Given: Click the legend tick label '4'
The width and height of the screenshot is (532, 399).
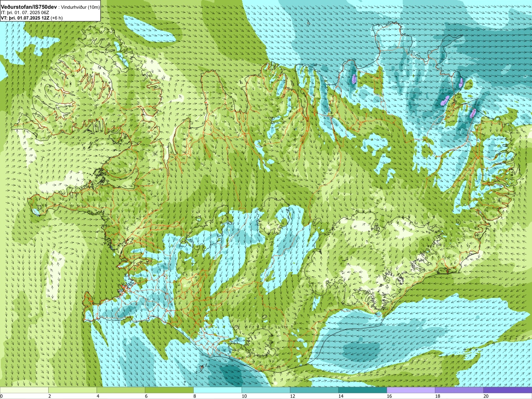Looking at the screenshot, I should (98, 396).
